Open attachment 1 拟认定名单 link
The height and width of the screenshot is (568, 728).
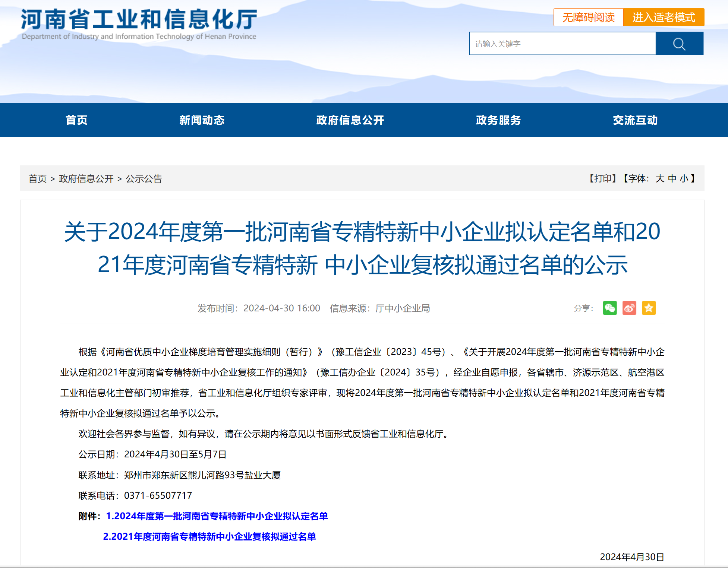point(217,516)
